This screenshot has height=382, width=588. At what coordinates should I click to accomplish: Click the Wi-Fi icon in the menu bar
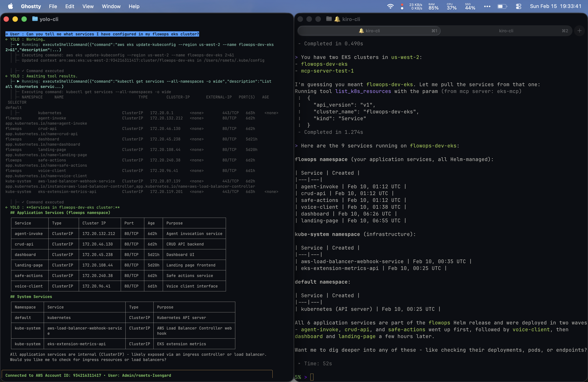coord(390,6)
